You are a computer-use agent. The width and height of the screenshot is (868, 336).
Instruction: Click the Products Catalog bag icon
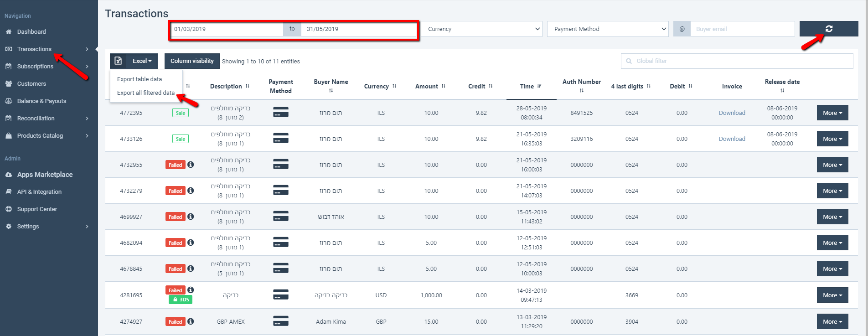coord(9,136)
